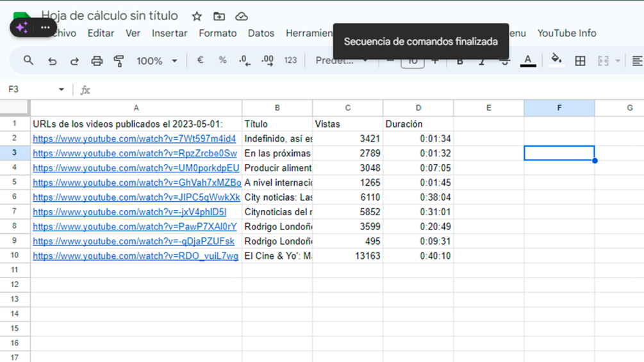
Task: Open the three-dot options next to sparkle icon
Action: [45, 28]
